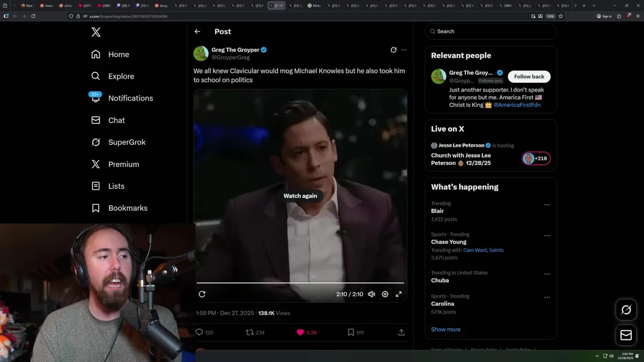Open more options for Chase Young trend
644x362 pixels.
pyautogui.click(x=547, y=235)
